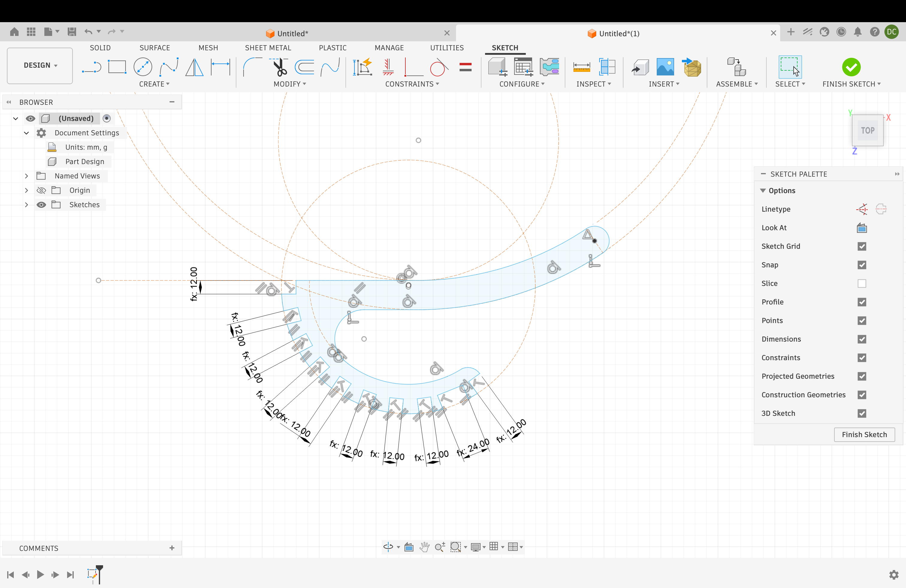The height and width of the screenshot is (588, 906).
Task: Click the Pan hand tool
Action: point(424,547)
